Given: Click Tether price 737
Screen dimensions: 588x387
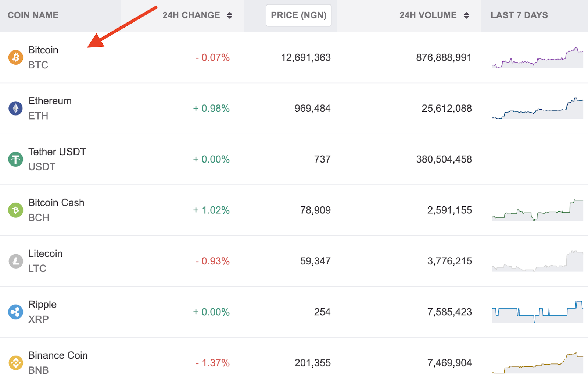Looking at the screenshot, I should click(x=322, y=159).
